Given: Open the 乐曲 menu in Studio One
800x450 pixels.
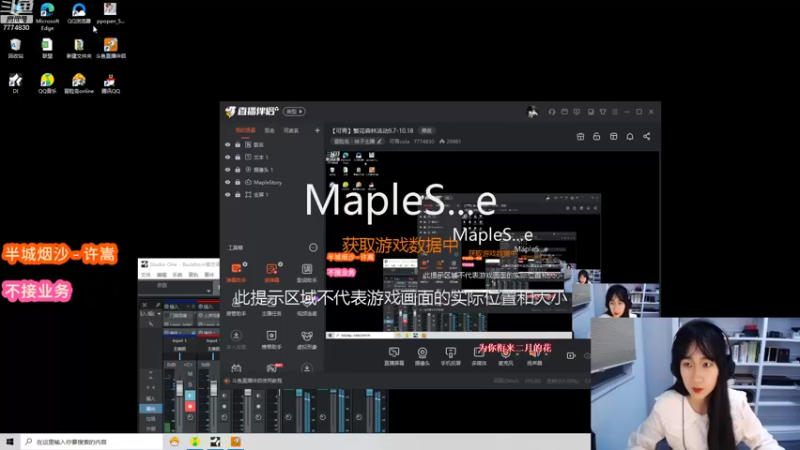Looking at the screenshot, I should pyautogui.click(x=178, y=275).
